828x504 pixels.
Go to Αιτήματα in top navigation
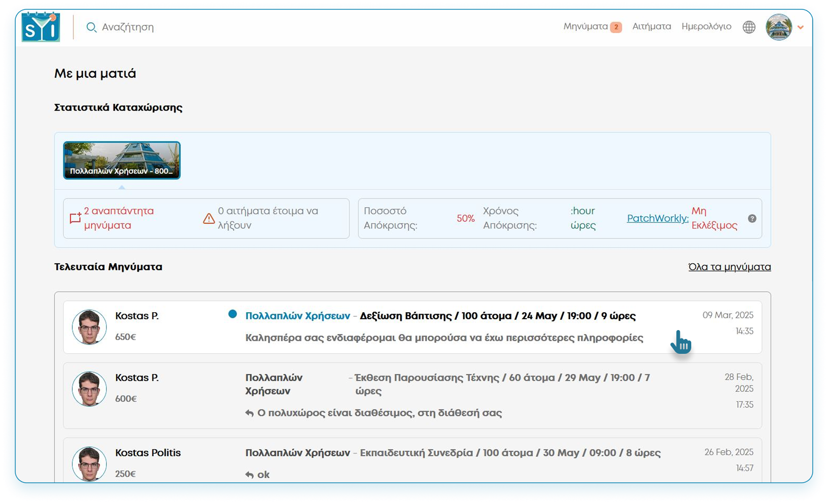coord(651,27)
